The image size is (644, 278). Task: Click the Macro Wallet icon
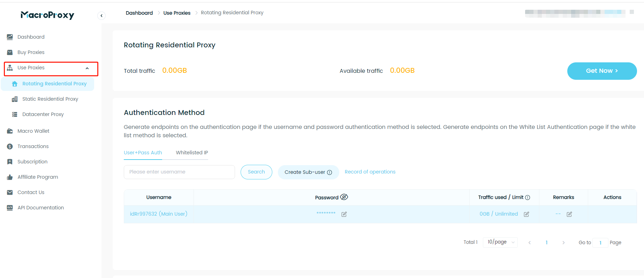[10, 131]
